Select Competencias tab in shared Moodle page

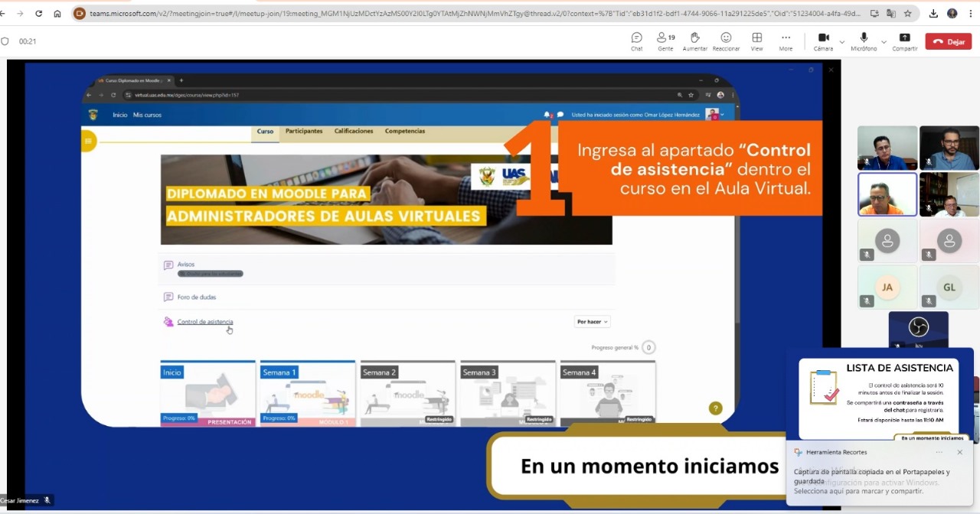pyautogui.click(x=405, y=131)
